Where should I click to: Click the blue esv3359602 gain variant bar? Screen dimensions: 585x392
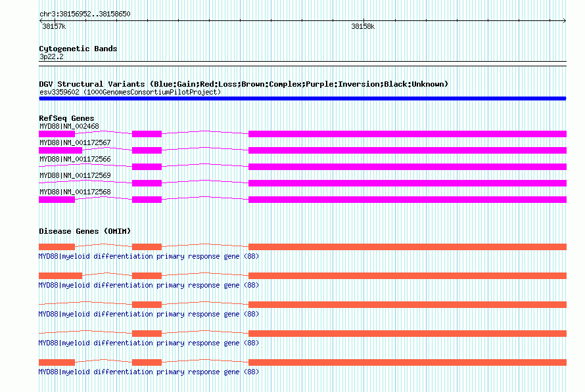pyautogui.click(x=302, y=98)
